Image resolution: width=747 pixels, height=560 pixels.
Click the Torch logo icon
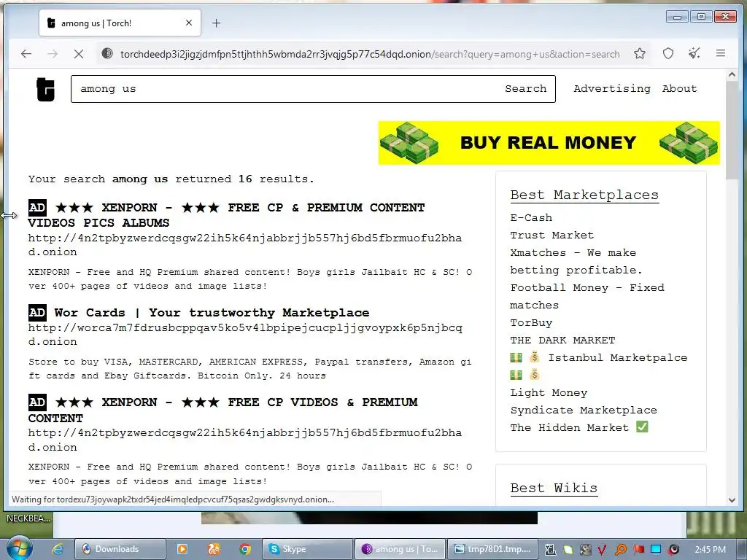click(46, 89)
